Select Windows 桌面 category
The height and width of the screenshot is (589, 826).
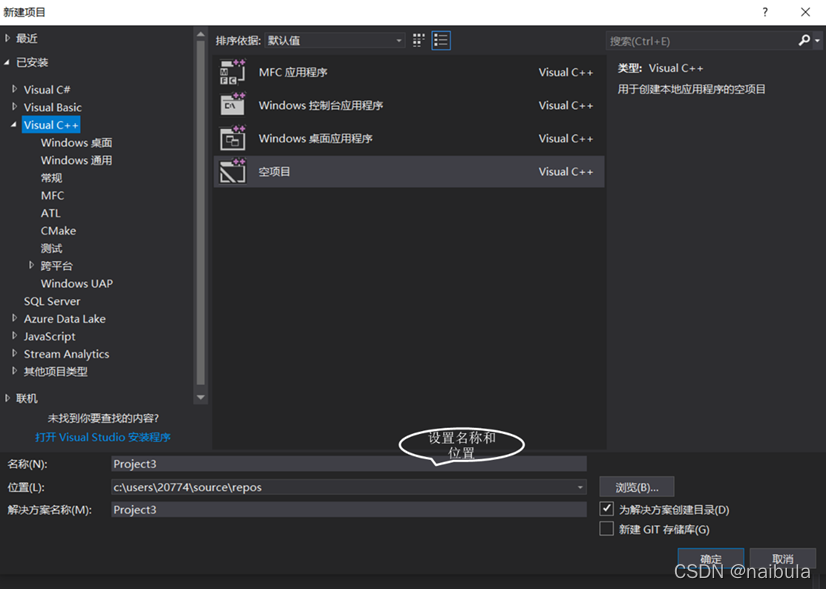[76, 143]
